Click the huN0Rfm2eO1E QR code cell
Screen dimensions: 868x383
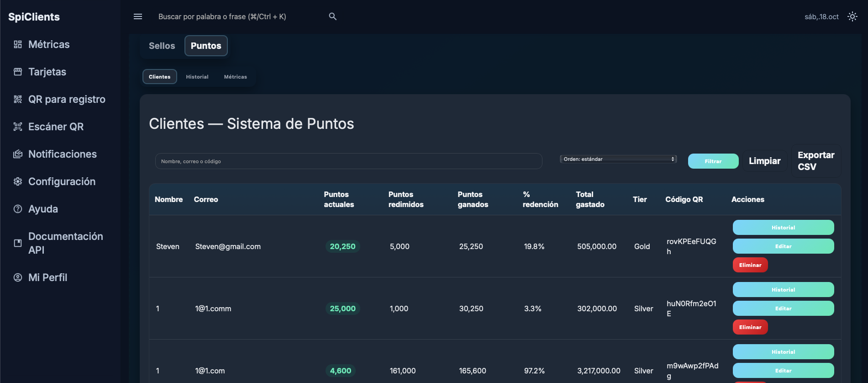pos(691,309)
